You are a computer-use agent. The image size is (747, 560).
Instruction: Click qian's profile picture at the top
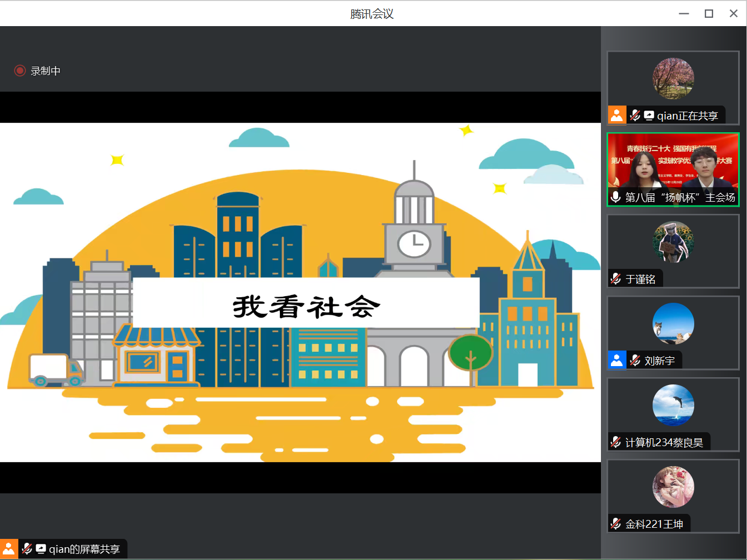pos(673,78)
